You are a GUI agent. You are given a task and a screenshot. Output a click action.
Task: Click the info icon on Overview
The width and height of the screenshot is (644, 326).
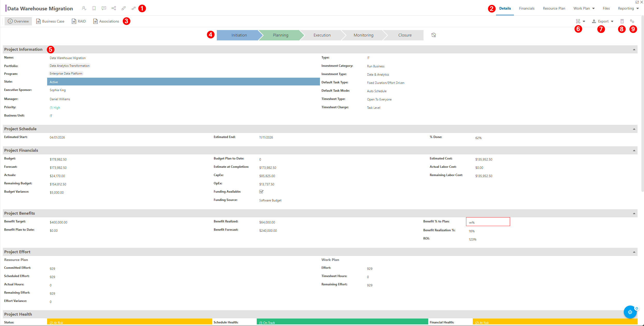(x=10, y=21)
